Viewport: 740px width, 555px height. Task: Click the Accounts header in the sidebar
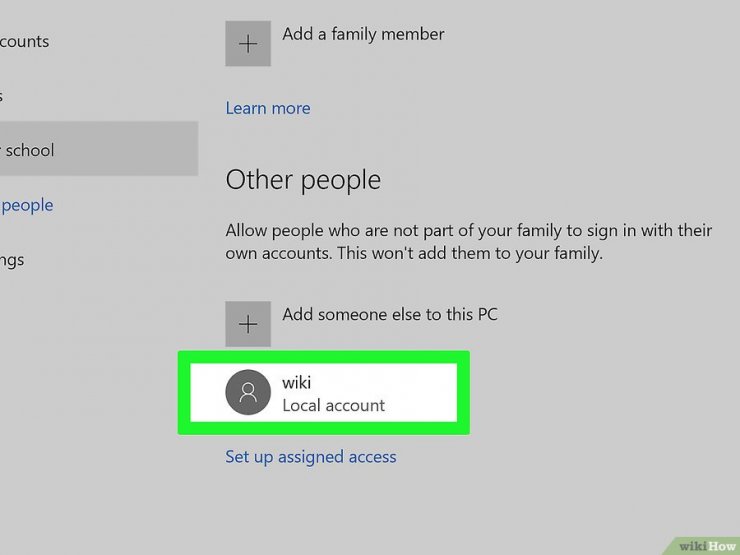click(x=25, y=42)
